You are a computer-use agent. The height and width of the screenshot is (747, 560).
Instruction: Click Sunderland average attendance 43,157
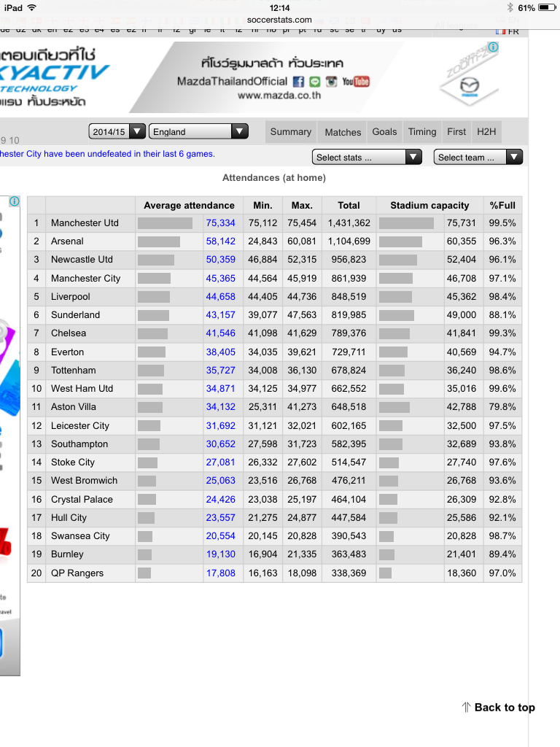[x=220, y=315]
